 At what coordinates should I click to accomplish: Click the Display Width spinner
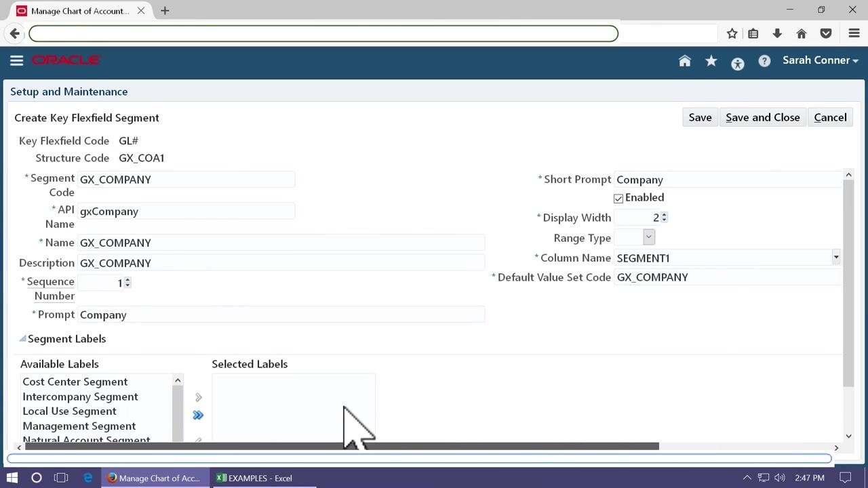[664, 218]
